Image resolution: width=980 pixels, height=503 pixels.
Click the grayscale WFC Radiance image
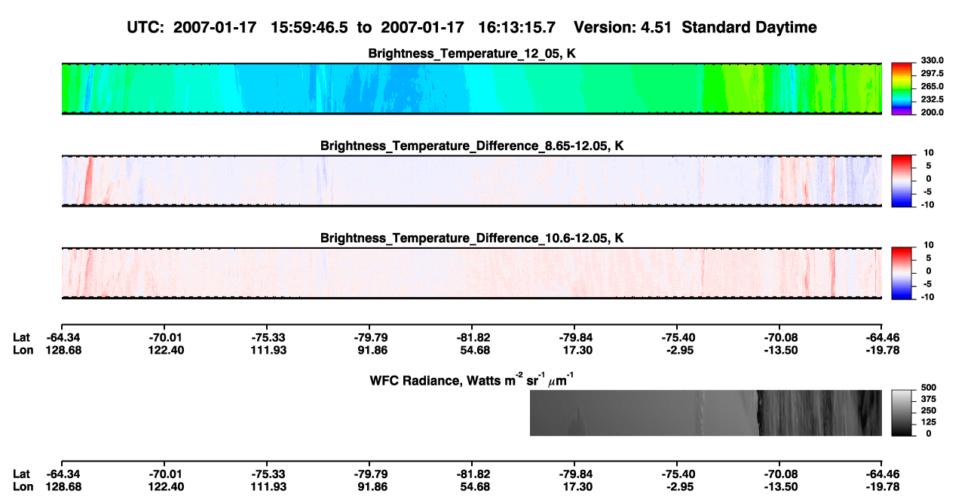[706, 413]
